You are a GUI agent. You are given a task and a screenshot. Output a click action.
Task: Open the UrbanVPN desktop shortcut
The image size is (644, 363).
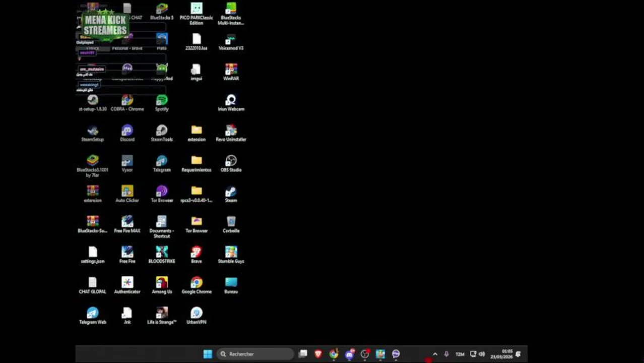click(x=197, y=316)
